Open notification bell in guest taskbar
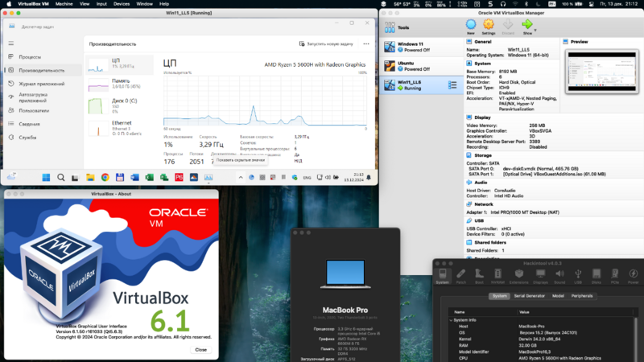Viewport: 644px width, 362px height. [369, 177]
